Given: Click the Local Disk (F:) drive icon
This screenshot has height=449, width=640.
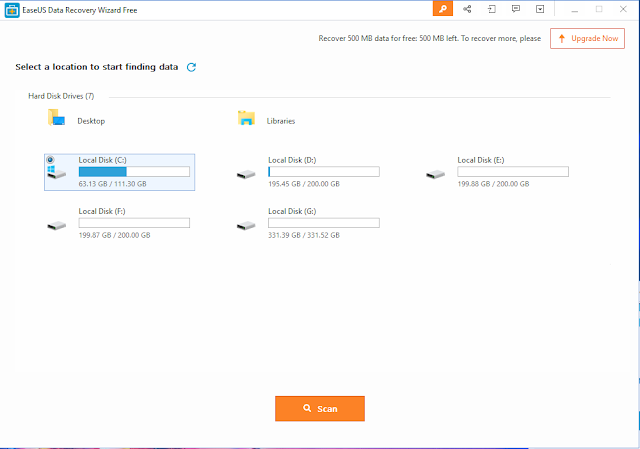Looking at the screenshot, I should 57,226.
